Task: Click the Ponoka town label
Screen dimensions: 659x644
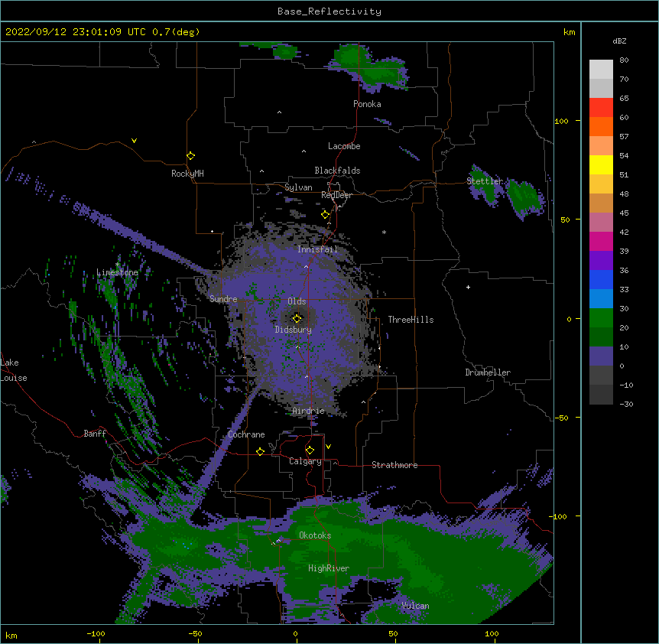Action: coord(367,104)
